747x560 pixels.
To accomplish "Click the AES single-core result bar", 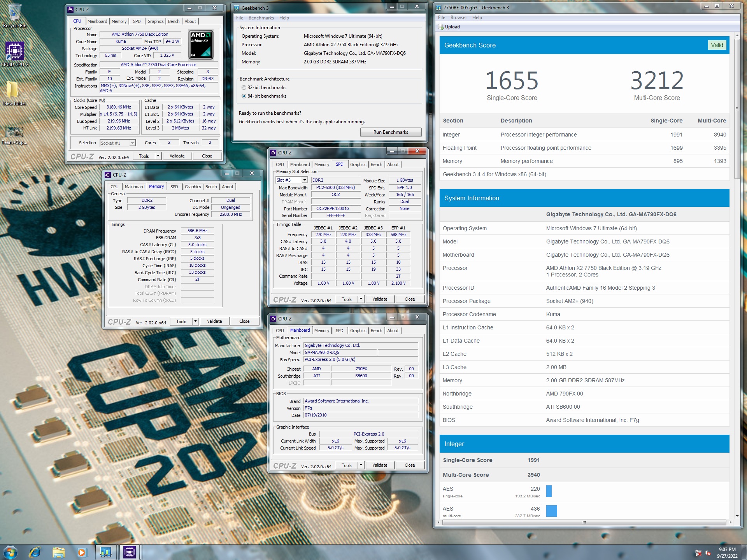I will (549, 491).
